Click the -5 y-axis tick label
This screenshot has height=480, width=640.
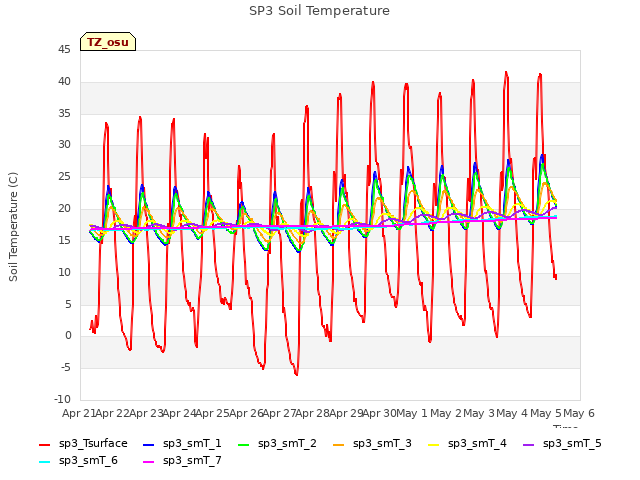coord(66,368)
